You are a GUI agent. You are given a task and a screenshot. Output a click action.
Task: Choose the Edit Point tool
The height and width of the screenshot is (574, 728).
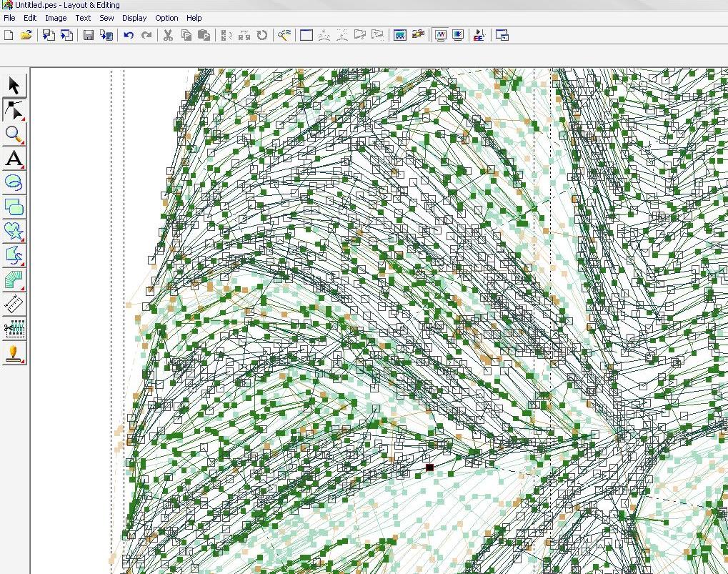pyautogui.click(x=14, y=110)
